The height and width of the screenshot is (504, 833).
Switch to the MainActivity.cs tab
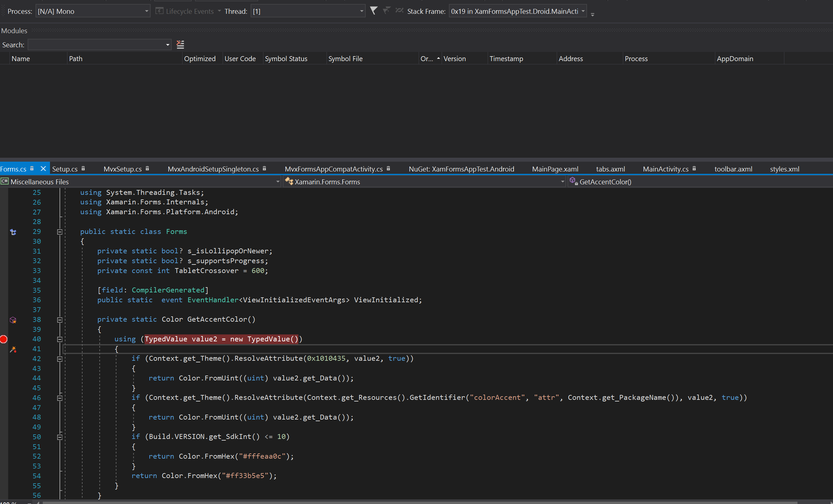[666, 169]
